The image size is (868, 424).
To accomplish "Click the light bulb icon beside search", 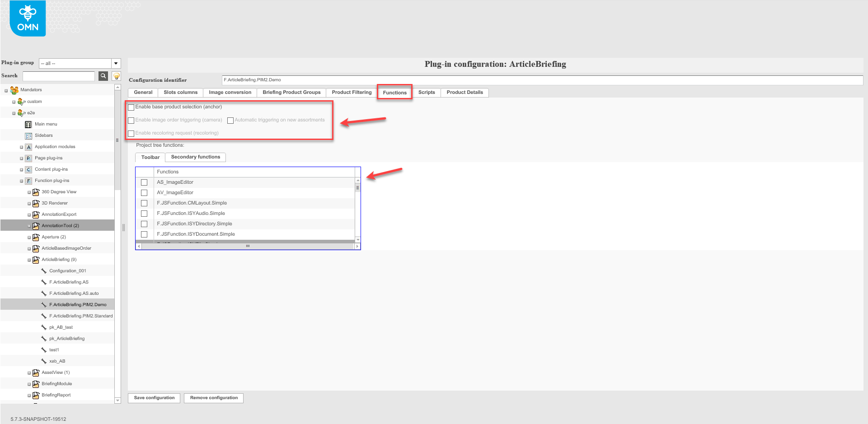I will 115,76.
